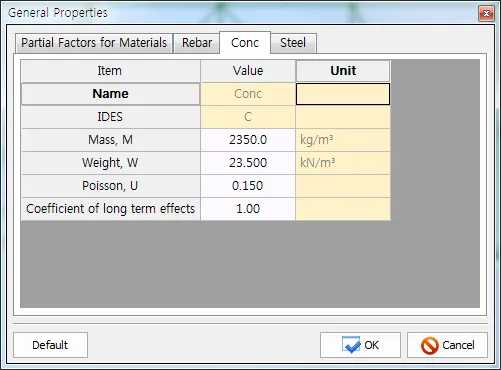
Task: Select the Weight, W row label
Action: click(x=110, y=163)
